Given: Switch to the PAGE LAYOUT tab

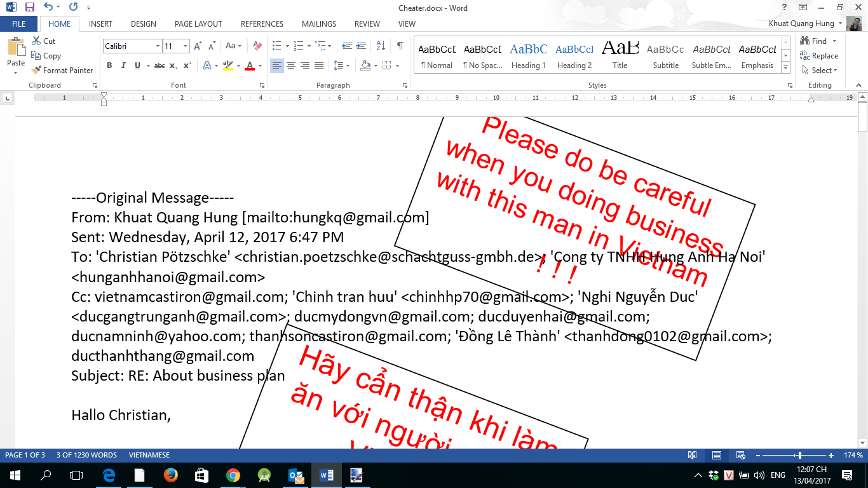Looking at the screenshot, I should pyautogui.click(x=198, y=24).
